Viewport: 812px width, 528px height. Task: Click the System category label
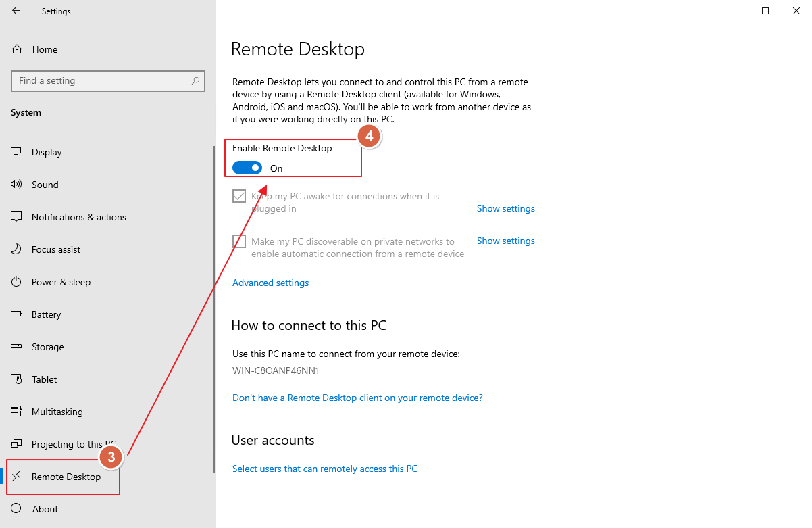coord(26,112)
